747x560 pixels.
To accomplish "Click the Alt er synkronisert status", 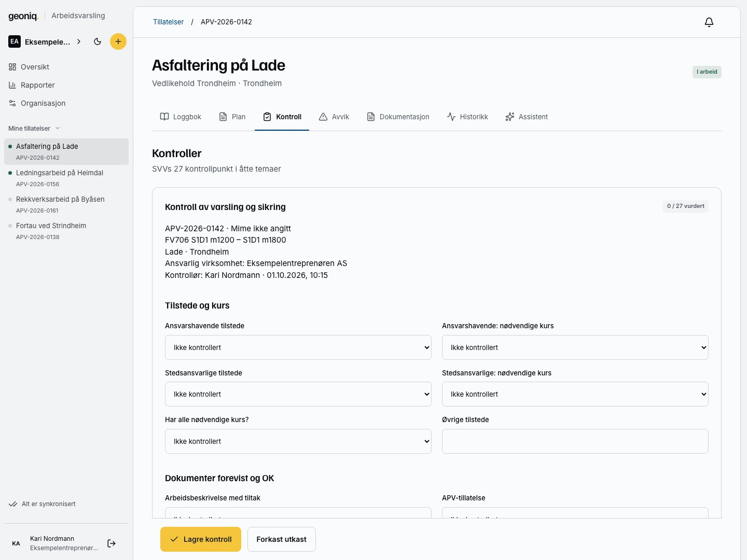I will pyautogui.click(x=43, y=504).
